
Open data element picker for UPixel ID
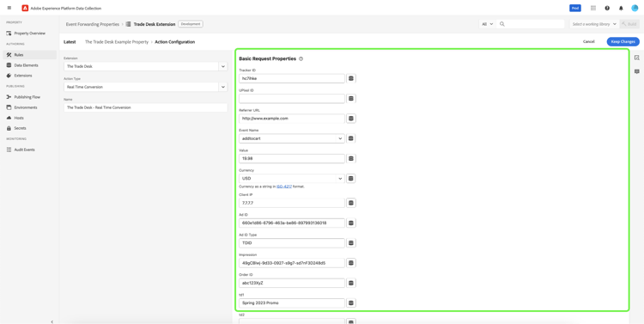(350, 98)
